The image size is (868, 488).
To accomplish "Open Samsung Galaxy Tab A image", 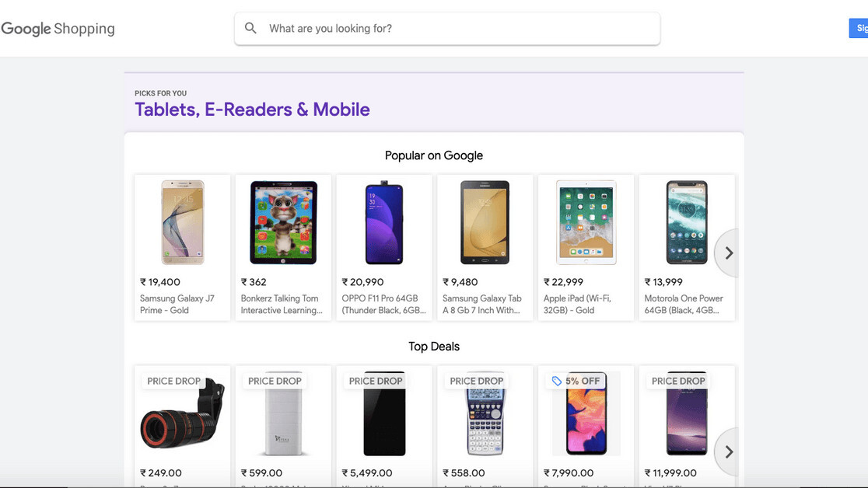I will (x=485, y=222).
